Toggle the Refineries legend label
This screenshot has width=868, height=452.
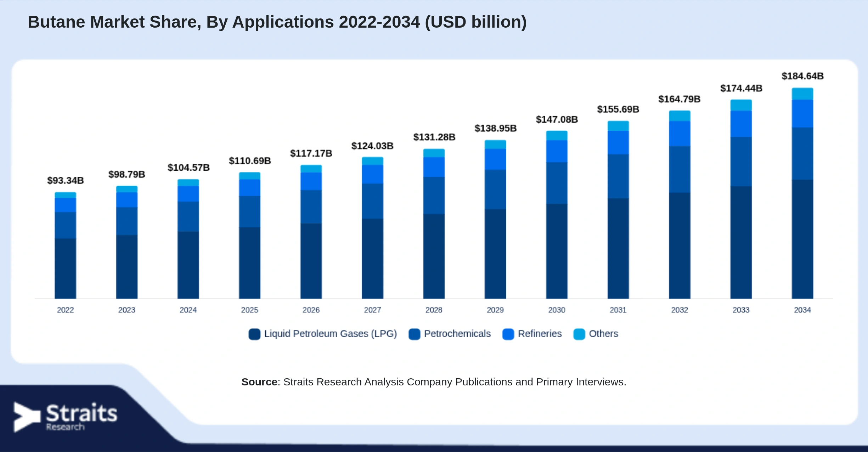[540, 334]
